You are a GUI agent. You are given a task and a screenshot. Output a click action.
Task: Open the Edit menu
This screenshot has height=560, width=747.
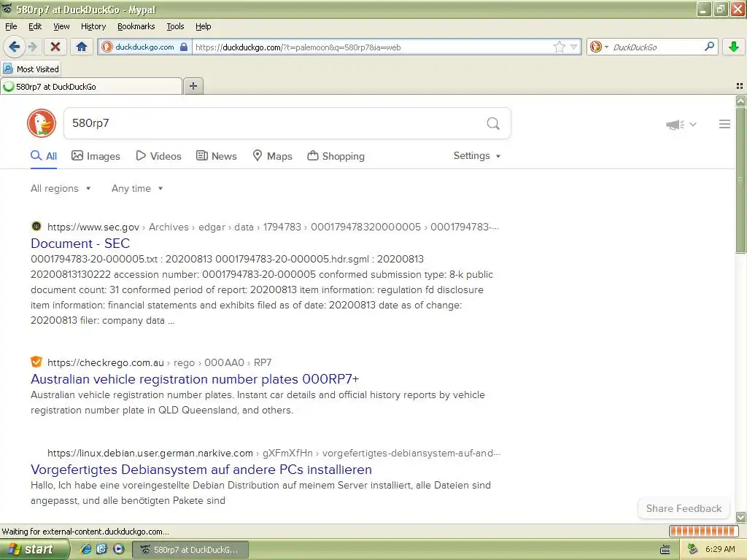tap(35, 26)
